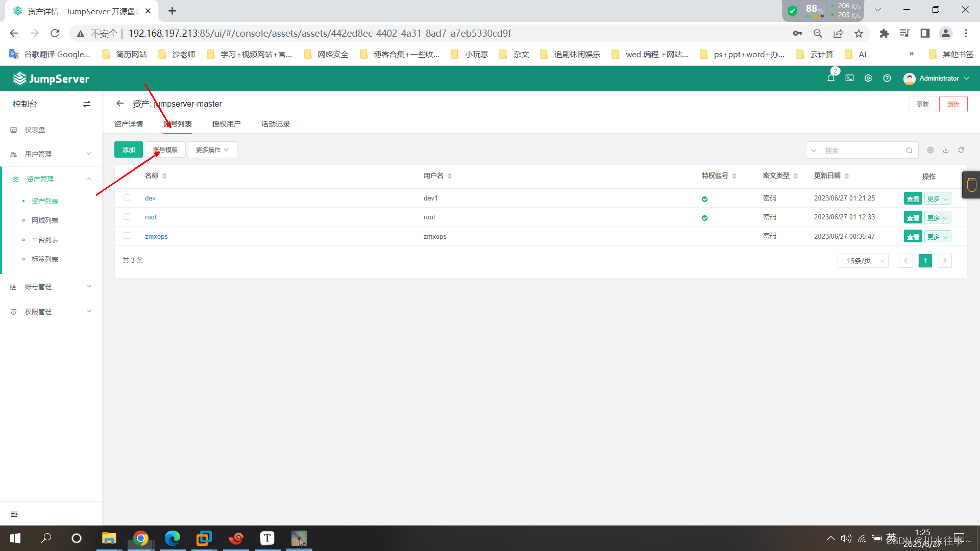Open the 15条/页 page size selector
980x551 pixels.
tap(863, 261)
